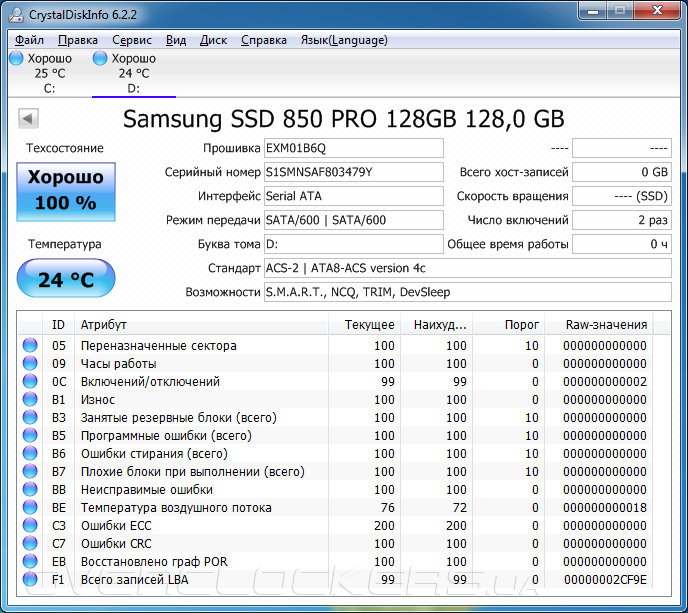Click the Интерфейс field Serial ATA
The height and width of the screenshot is (613, 688).
354,196
